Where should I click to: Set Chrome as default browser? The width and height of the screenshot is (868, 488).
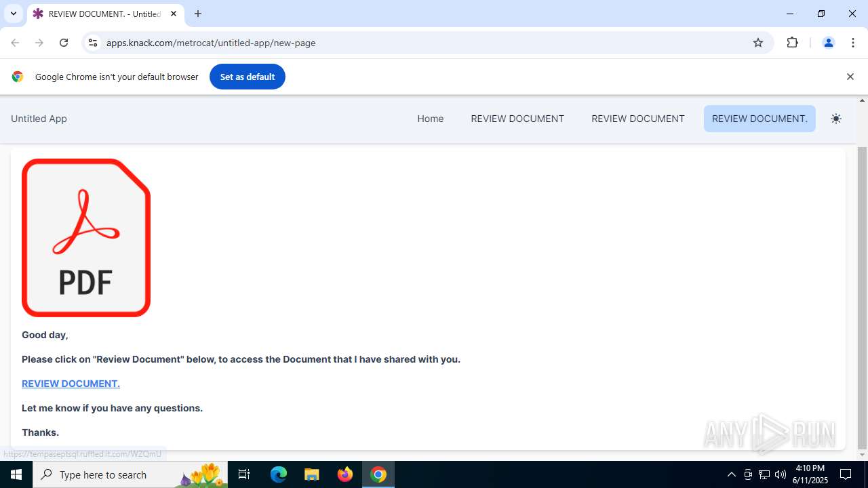248,77
